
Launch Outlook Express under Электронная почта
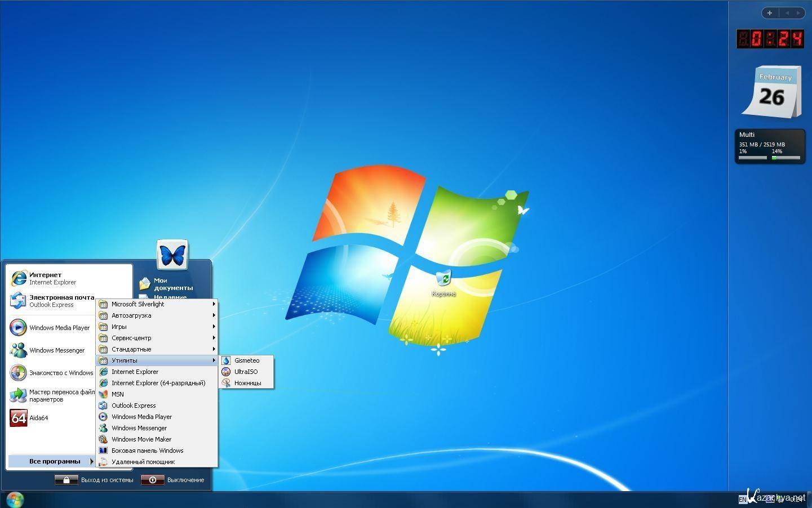pyautogui.click(x=52, y=301)
